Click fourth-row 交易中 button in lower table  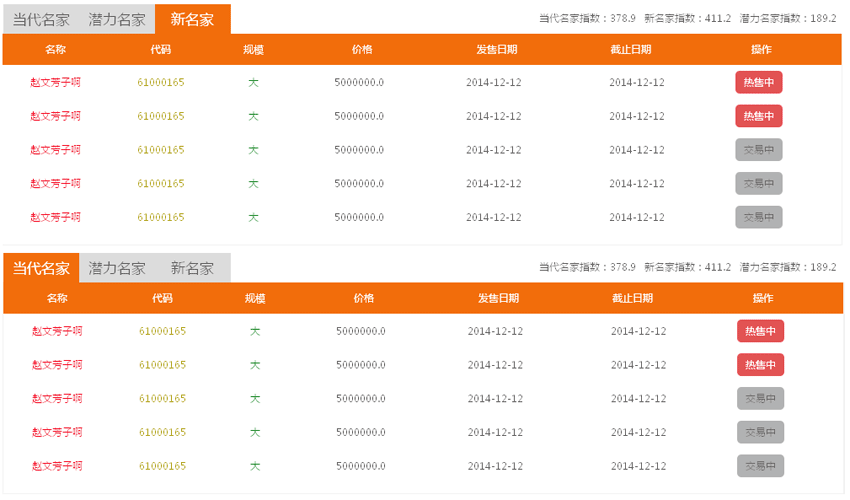760,432
